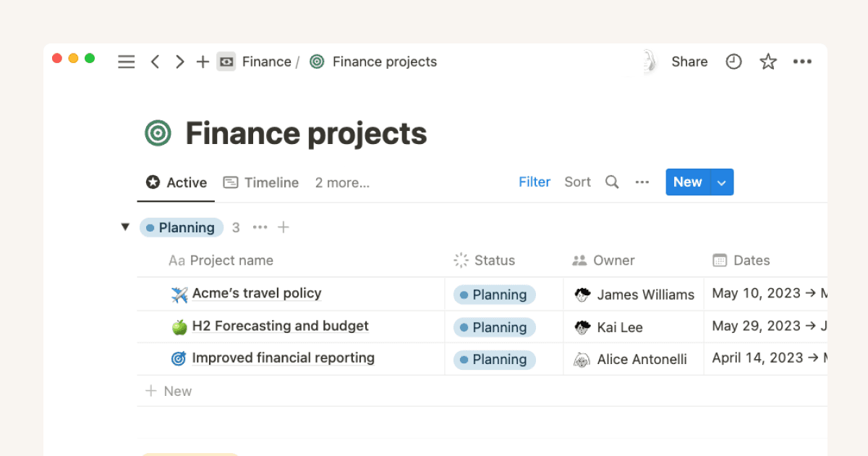Screen dimensions: 868x456
Task: Open the Filter options
Action: (535, 182)
